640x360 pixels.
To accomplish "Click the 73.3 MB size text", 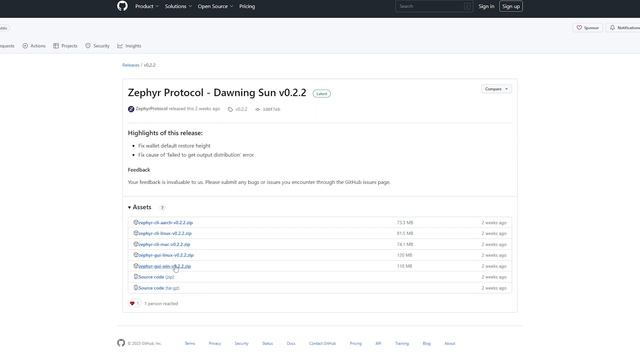I will pos(404,222).
